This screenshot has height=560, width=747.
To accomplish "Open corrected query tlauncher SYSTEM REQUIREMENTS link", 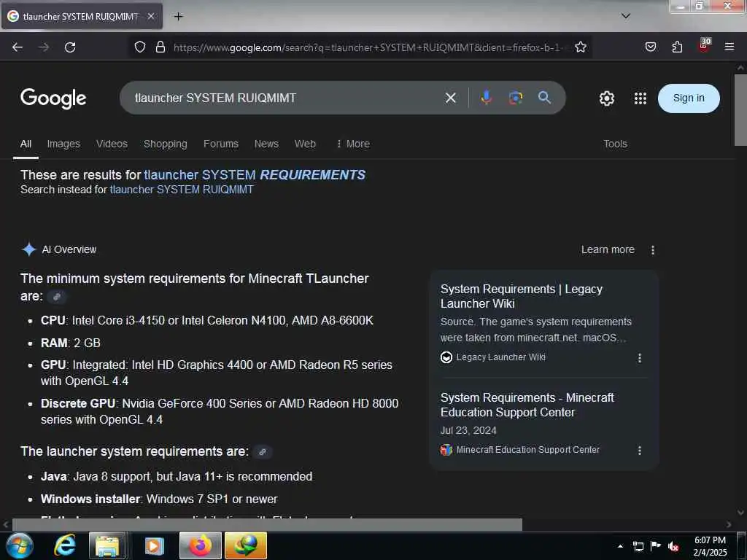I will point(255,175).
